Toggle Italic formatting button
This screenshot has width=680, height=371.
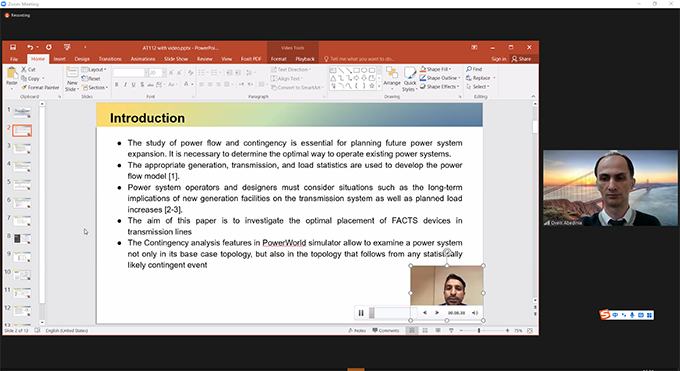[x=125, y=85]
